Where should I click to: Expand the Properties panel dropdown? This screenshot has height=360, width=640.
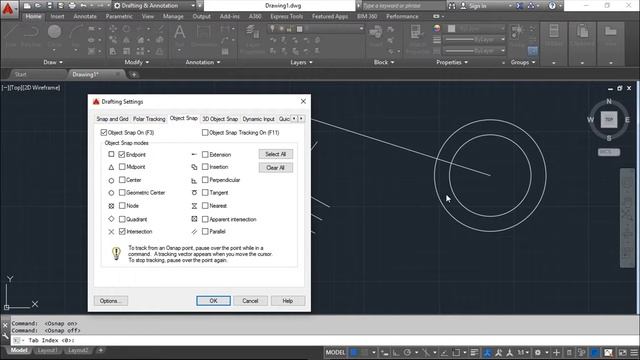(451, 62)
